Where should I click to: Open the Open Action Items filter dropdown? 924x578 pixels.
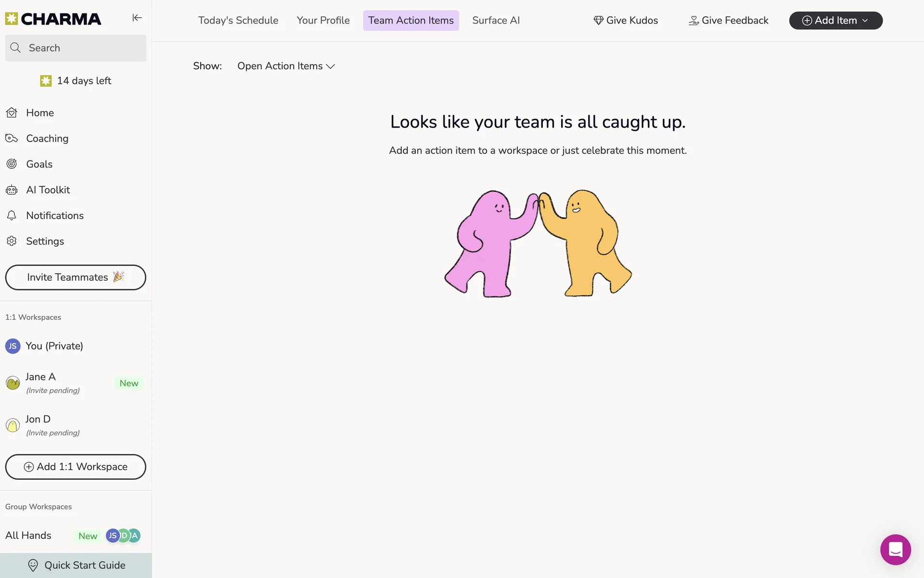click(286, 66)
